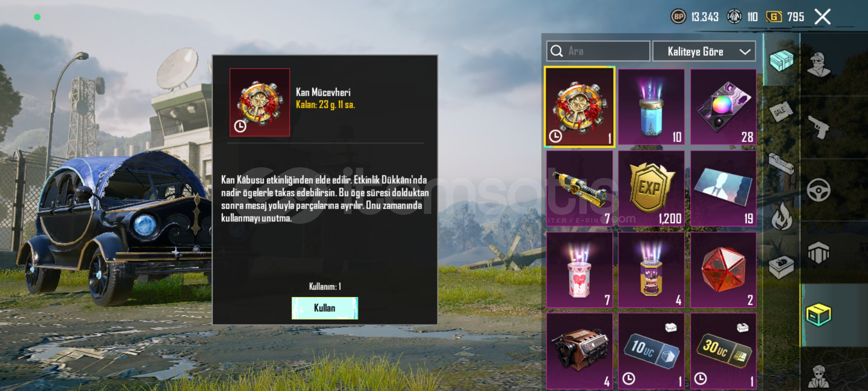The image size is (868, 391).
Task: Click the BP currency balance icon
Action: pyautogui.click(x=678, y=17)
